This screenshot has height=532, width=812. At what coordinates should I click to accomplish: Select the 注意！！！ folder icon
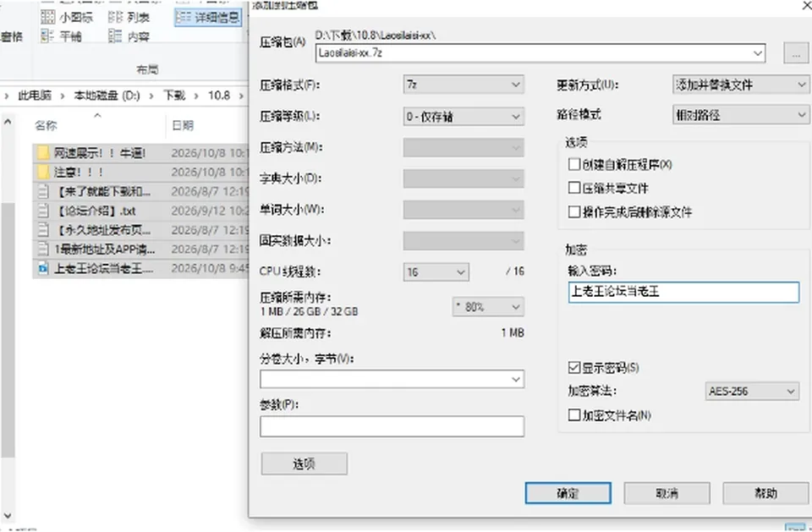pyautogui.click(x=43, y=172)
